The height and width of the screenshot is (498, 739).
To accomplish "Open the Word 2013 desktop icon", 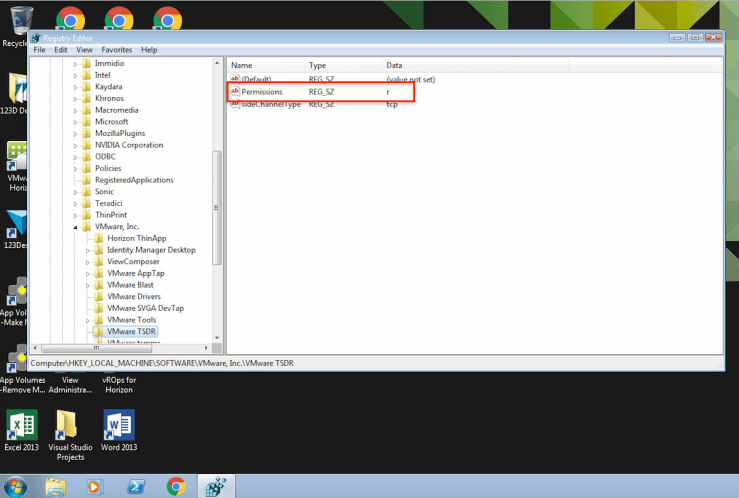I will 119,427.
